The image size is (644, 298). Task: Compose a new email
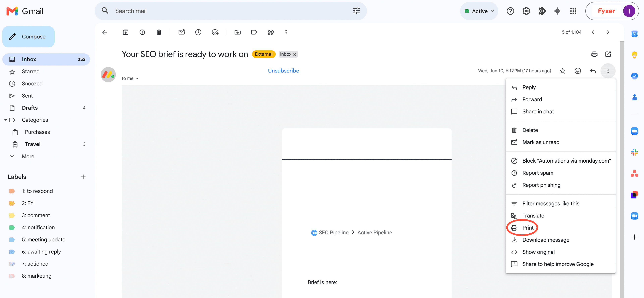(x=29, y=37)
